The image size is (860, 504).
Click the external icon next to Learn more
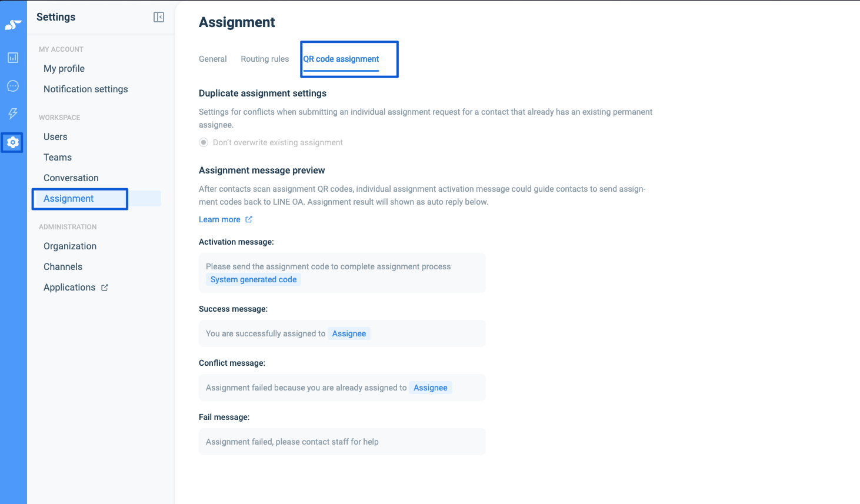pos(249,219)
